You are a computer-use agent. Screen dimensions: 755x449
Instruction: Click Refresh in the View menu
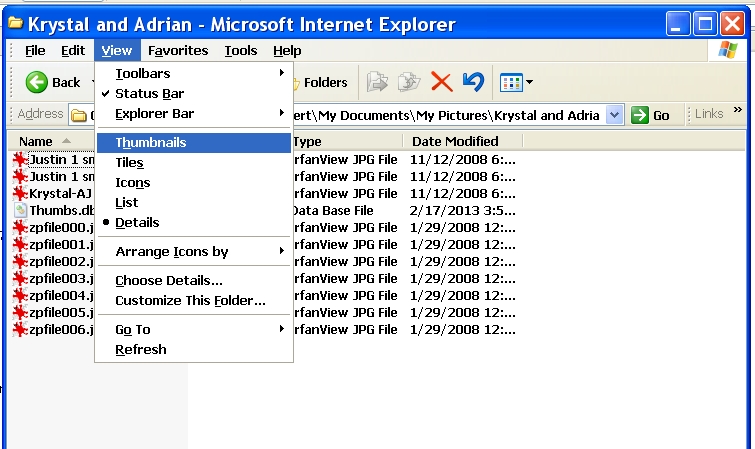[194, 349]
